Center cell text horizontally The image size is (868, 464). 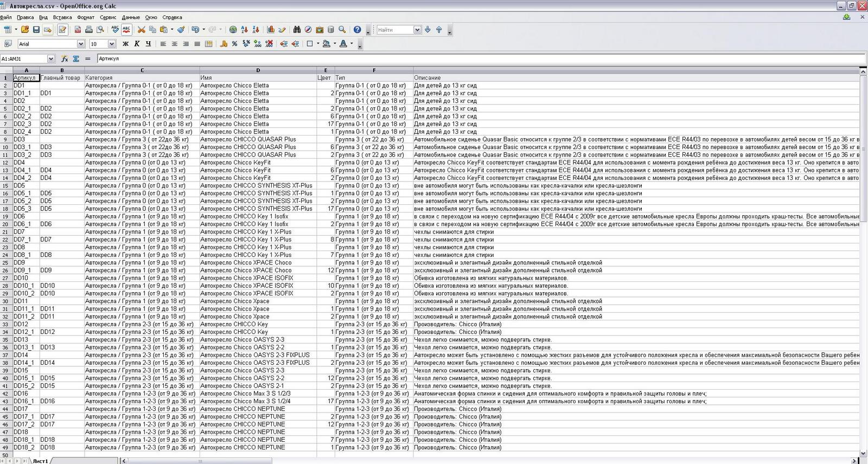coord(174,44)
